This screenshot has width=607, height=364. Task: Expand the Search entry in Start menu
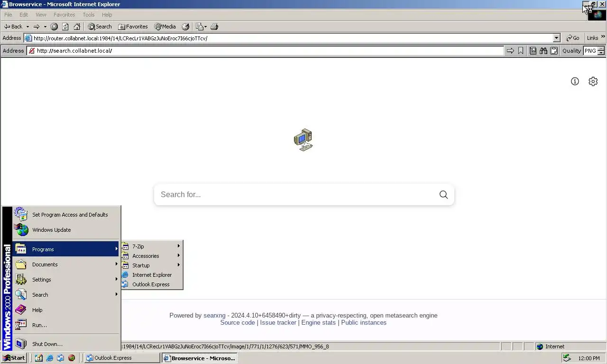(66, 295)
